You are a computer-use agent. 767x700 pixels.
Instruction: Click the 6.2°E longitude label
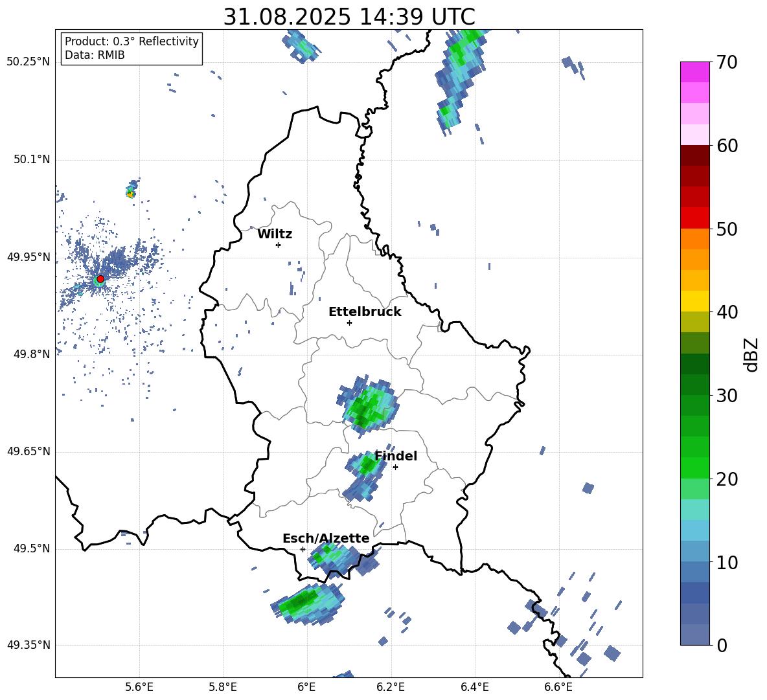point(391,688)
